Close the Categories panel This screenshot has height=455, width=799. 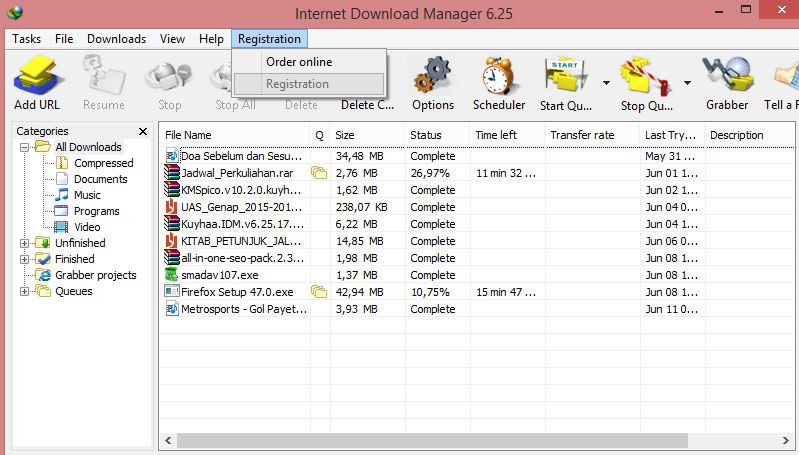coord(143,131)
